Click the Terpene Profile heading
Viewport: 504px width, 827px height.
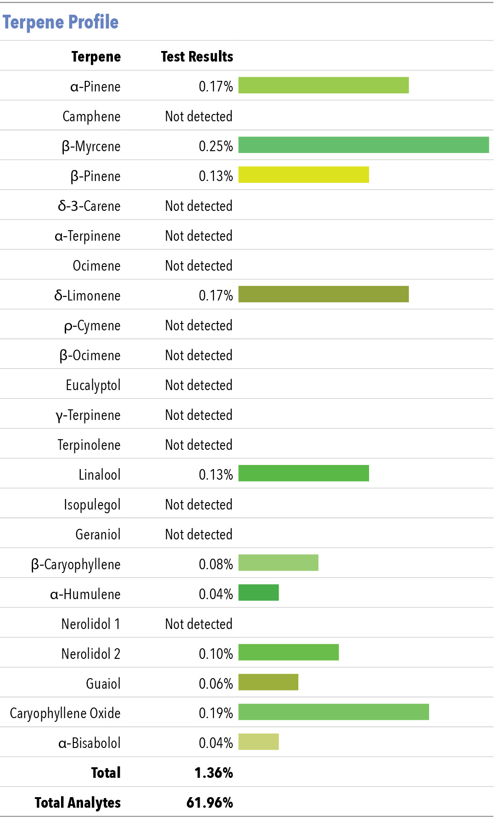[61, 22]
